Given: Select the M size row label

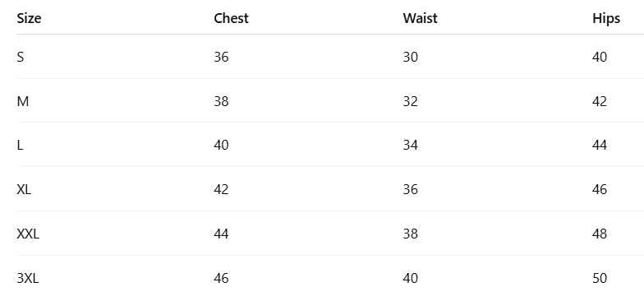Looking at the screenshot, I should [x=23, y=101].
